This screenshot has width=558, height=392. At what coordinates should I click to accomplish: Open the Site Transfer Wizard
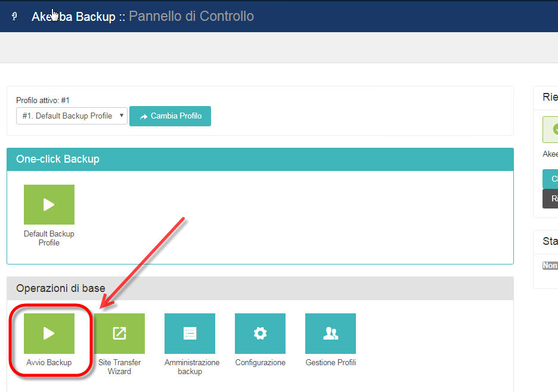click(x=119, y=333)
